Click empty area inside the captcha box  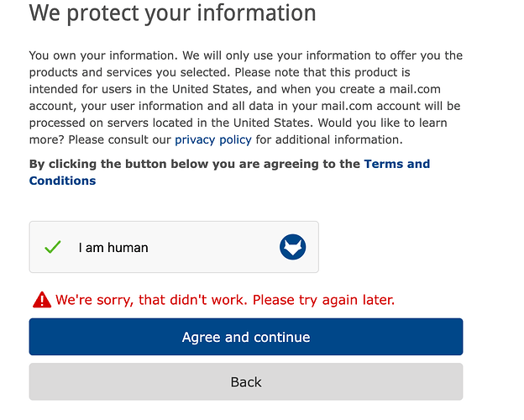[214, 247]
